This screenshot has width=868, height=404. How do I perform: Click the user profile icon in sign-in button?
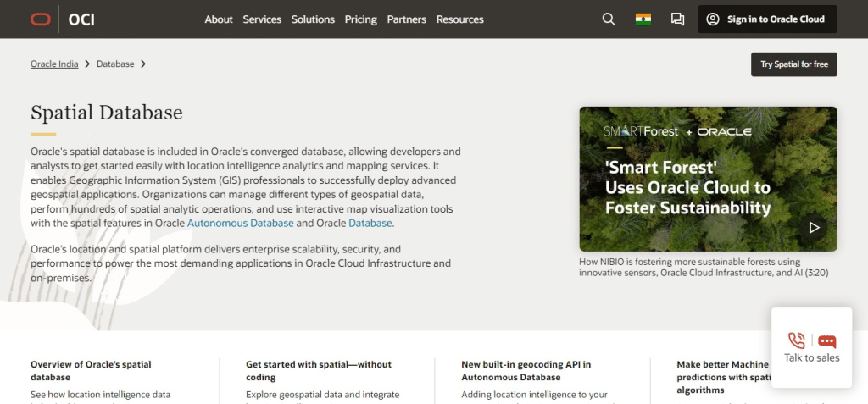[x=712, y=19]
